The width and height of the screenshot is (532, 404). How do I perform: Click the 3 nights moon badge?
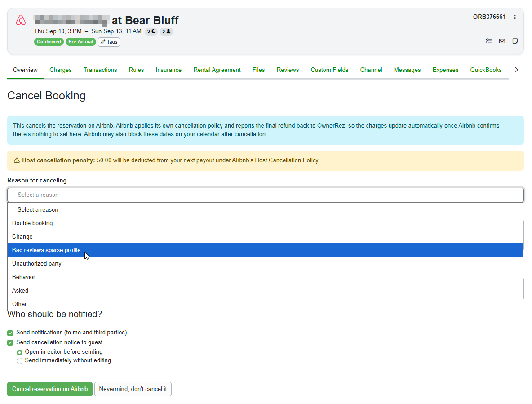[151, 31]
